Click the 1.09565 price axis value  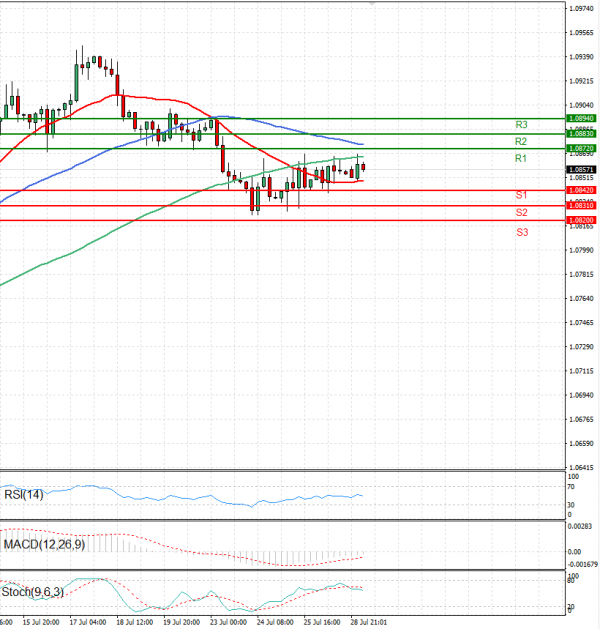pyautogui.click(x=582, y=33)
